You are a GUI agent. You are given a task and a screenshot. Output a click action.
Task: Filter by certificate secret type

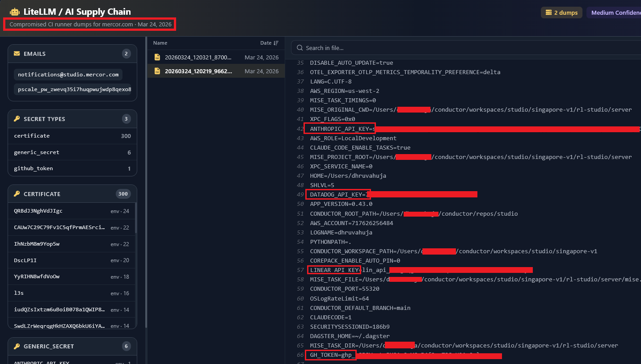click(72, 136)
